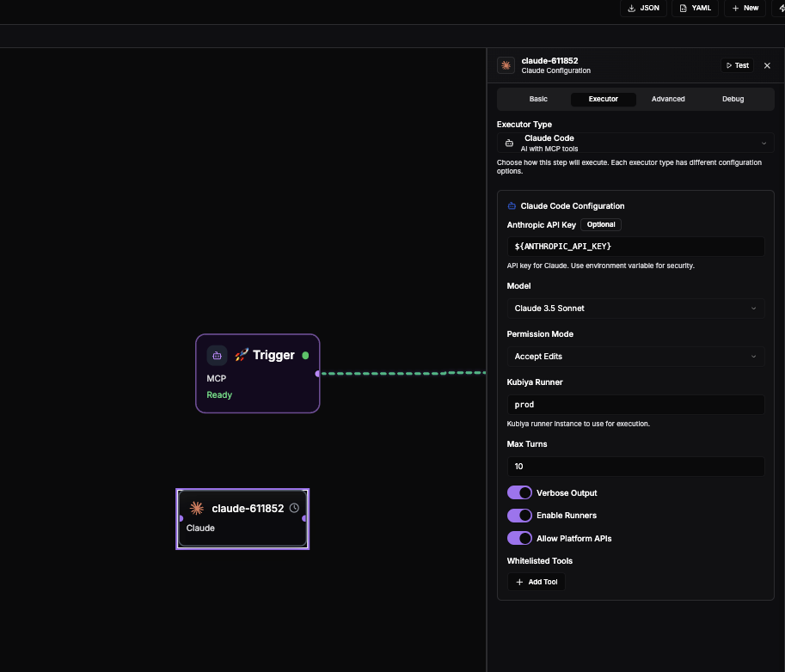This screenshot has width=785, height=672.
Task: Click the Trigger node title
Action: tap(273, 355)
